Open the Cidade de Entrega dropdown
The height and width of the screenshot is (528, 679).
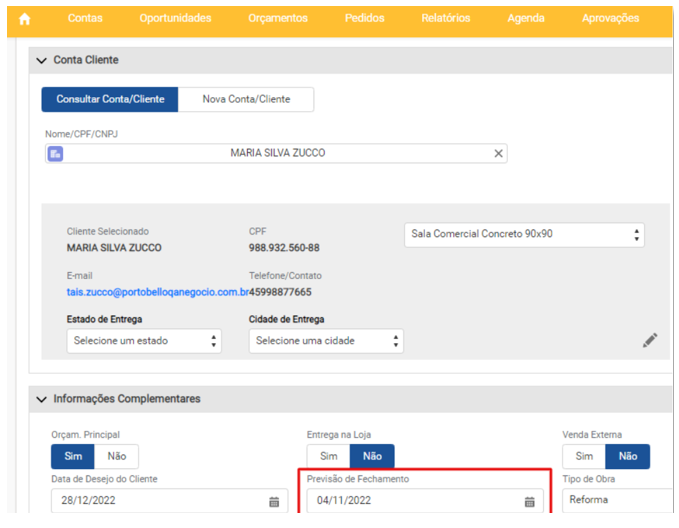click(325, 341)
